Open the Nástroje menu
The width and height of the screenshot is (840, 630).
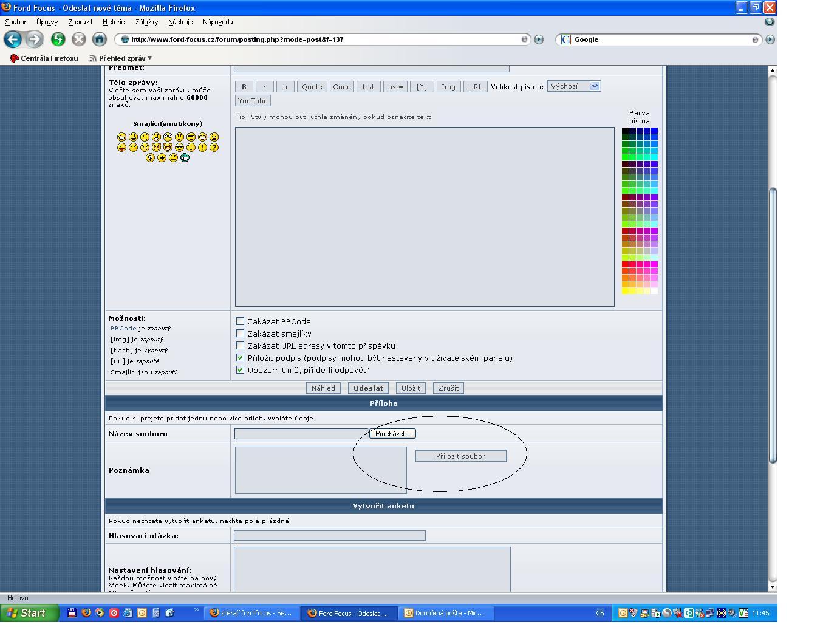click(180, 22)
